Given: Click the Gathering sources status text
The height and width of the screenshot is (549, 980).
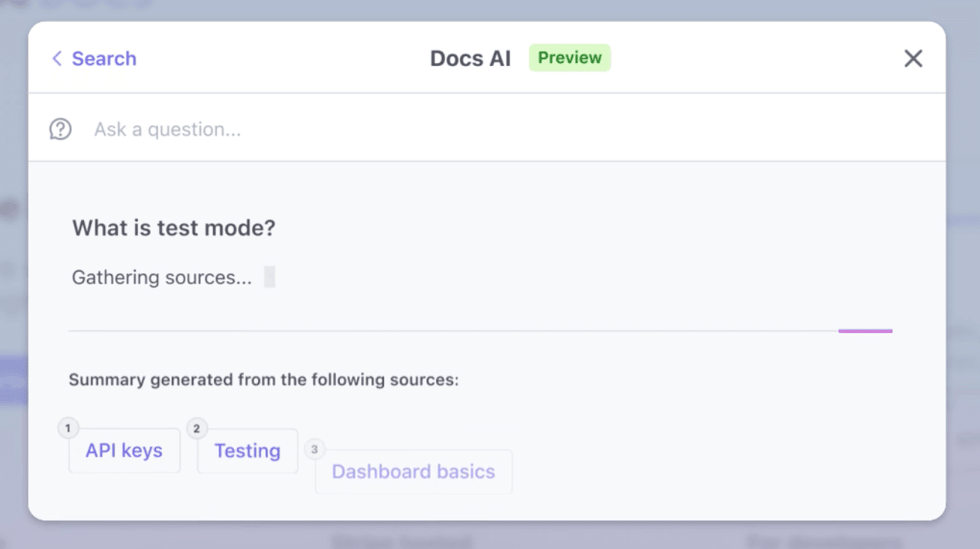Looking at the screenshot, I should point(162,277).
